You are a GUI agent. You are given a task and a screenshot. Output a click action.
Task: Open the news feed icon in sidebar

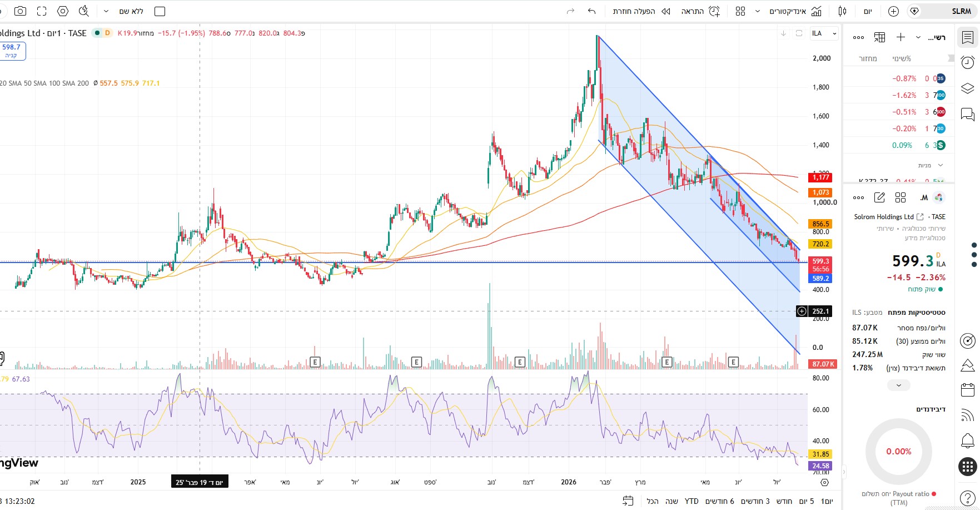pyautogui.click(x=968, y=415)
